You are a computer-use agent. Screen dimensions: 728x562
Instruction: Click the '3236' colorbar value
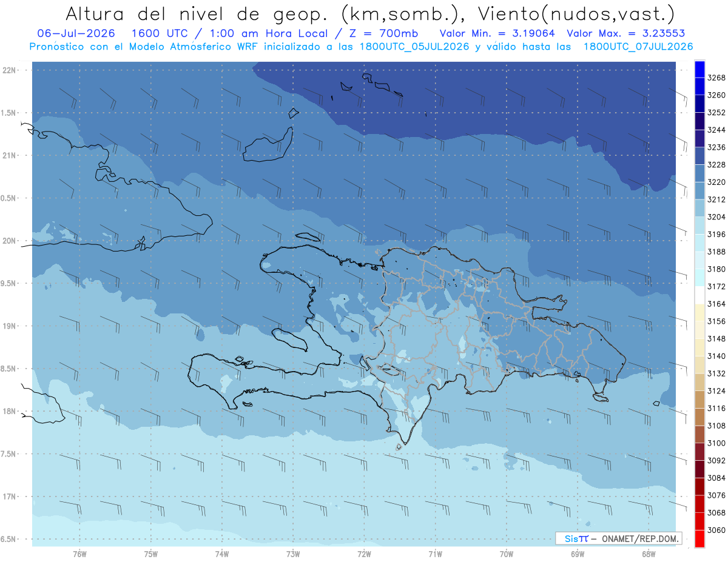716,147
